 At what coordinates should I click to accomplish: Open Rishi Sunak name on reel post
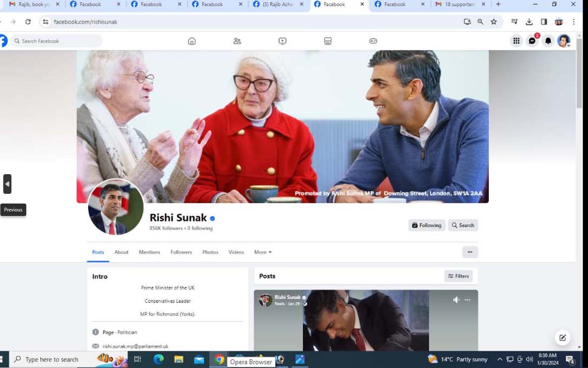(287, 297)
